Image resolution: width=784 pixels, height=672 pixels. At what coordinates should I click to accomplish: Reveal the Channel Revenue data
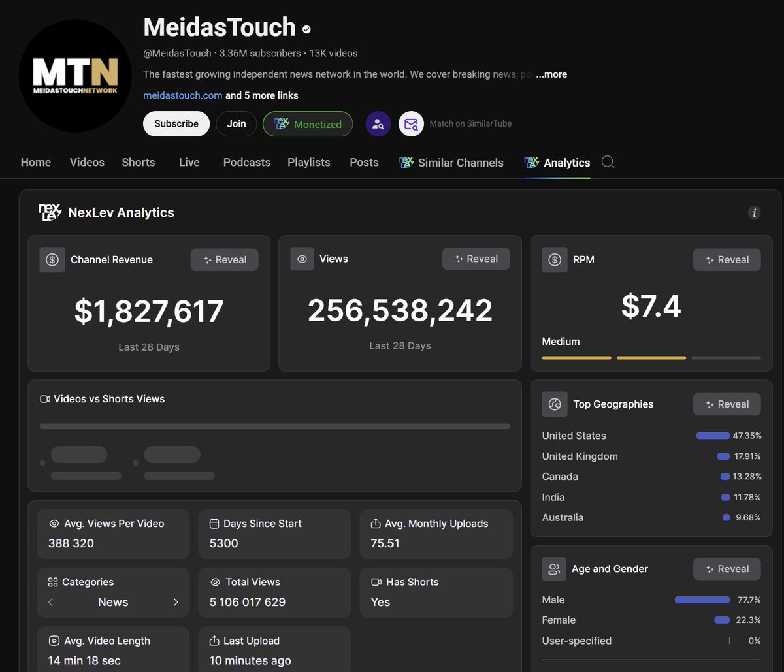click(x=224, y=260)
